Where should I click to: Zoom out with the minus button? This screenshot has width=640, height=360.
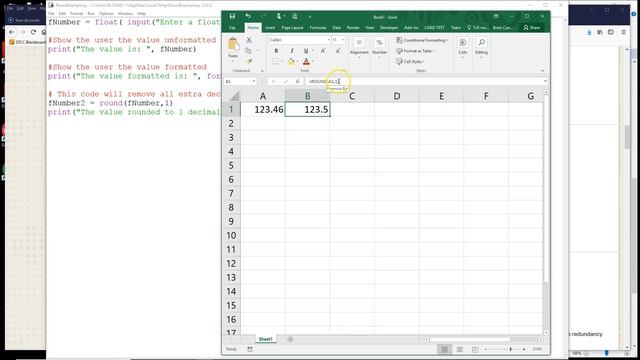(x=486, y=349)
